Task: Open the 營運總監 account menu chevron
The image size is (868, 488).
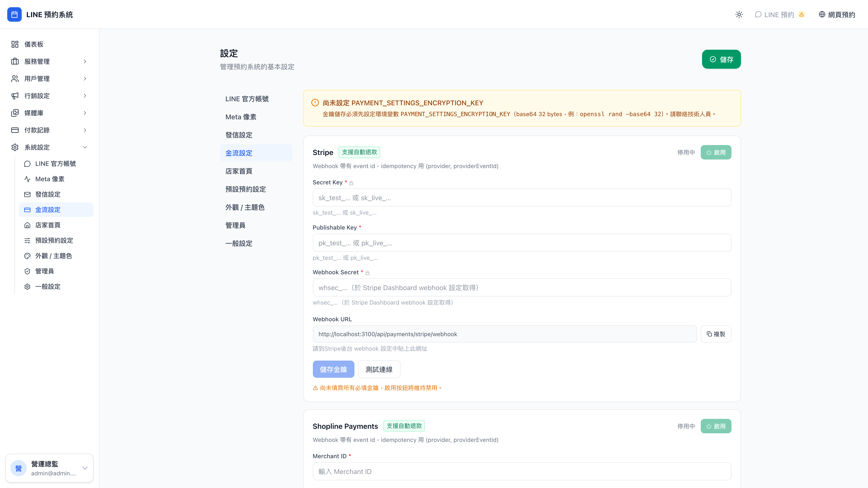Action: [85, 468]
